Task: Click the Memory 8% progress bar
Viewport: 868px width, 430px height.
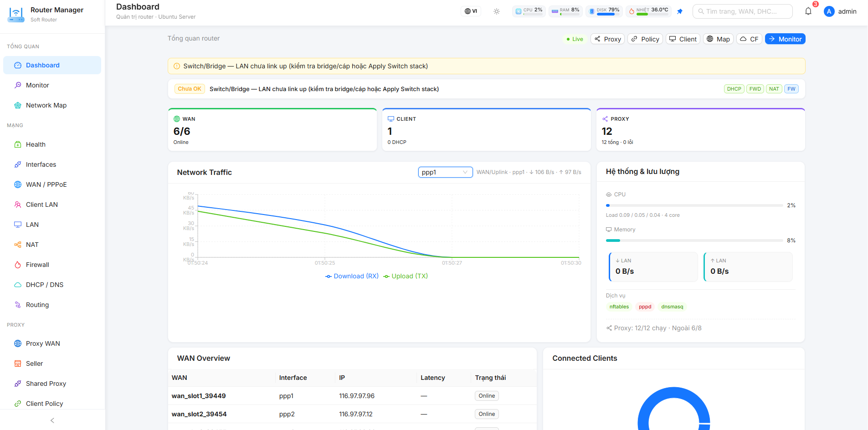Action: click(x=694, y=241)
